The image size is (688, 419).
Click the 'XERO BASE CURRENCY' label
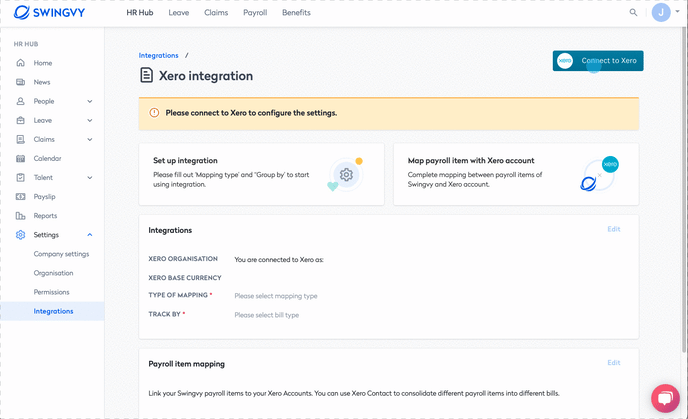point(185,278)
